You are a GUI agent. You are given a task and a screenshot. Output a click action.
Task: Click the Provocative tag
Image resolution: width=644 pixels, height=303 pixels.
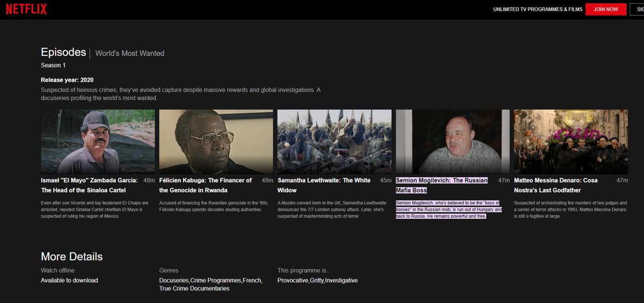(292, 280)
